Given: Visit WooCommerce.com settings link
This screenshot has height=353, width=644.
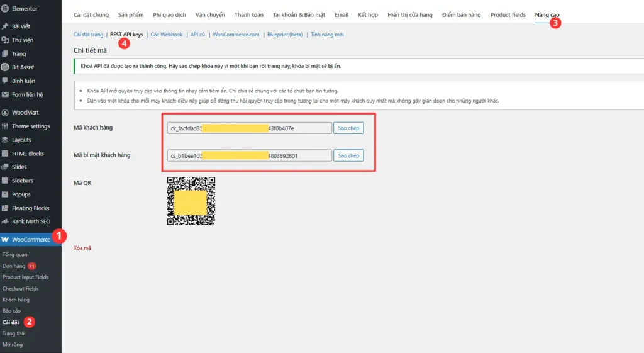Looking at the screenshot, I should 236,35.
